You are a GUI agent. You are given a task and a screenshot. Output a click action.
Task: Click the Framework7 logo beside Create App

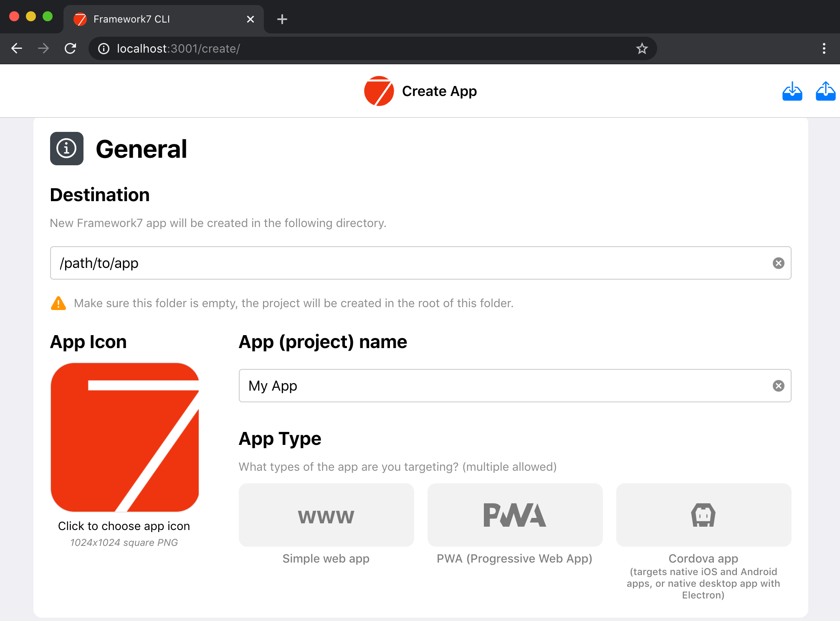(x=379, y=91)
